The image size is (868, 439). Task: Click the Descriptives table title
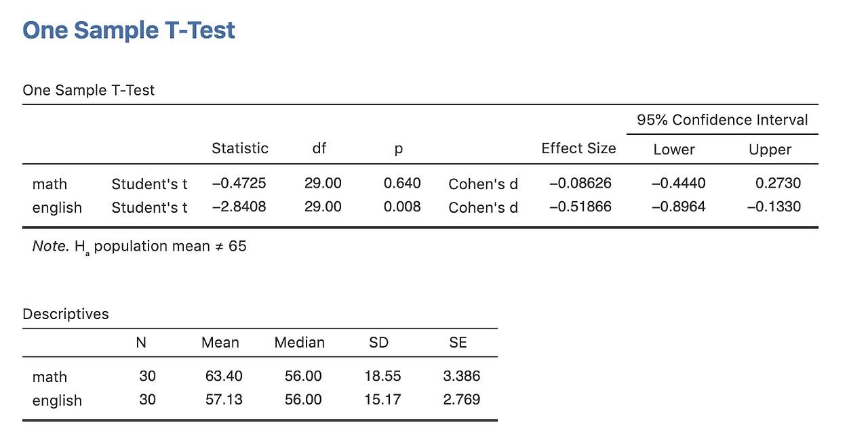(66, 314)
